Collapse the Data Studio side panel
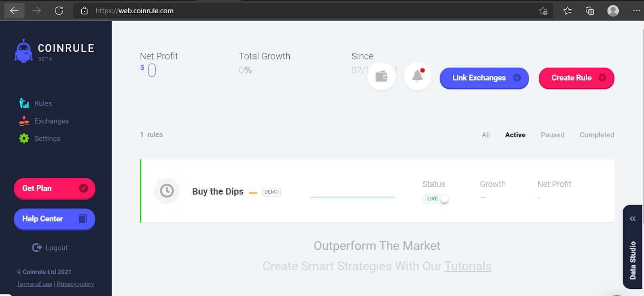Screen dimensions: 644x296 (x=632, y=218)
